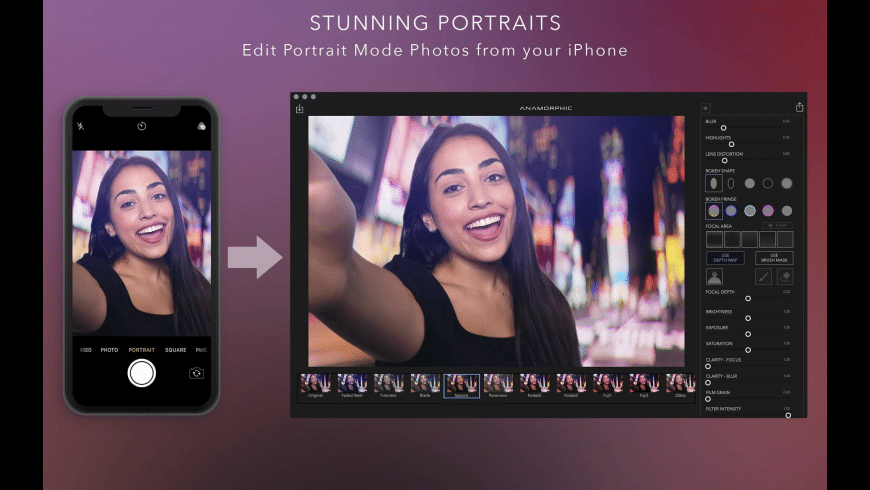Choose the hollow ring bokeh shape
870x490 pixels.
click(768, 183)
